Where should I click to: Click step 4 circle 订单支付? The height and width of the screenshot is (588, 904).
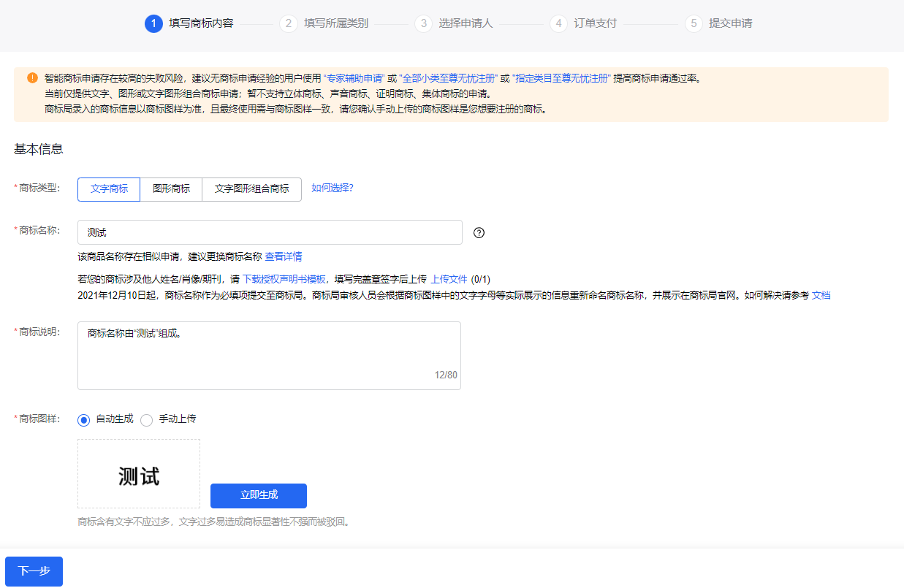point(558,23)
